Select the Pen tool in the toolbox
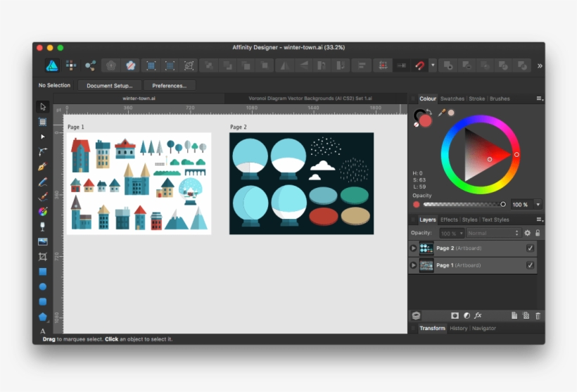The height and width of the screenshot is (392, 577). pos(43,167)
